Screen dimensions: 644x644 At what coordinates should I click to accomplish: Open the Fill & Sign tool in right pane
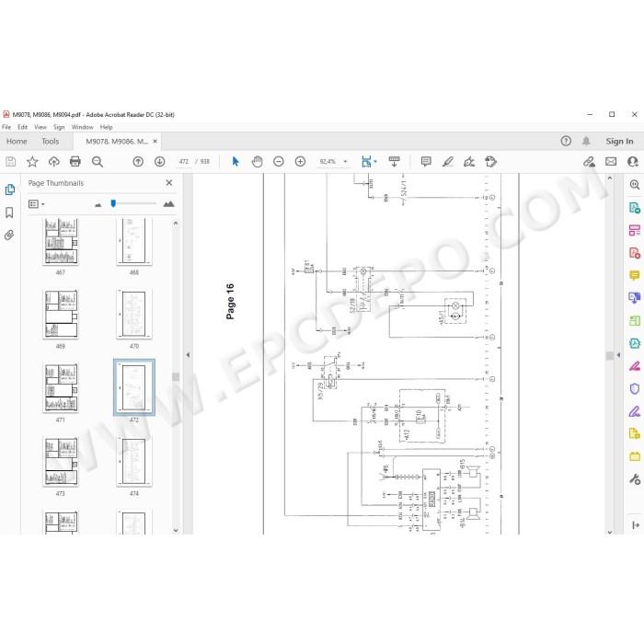[x=635, y=411]
